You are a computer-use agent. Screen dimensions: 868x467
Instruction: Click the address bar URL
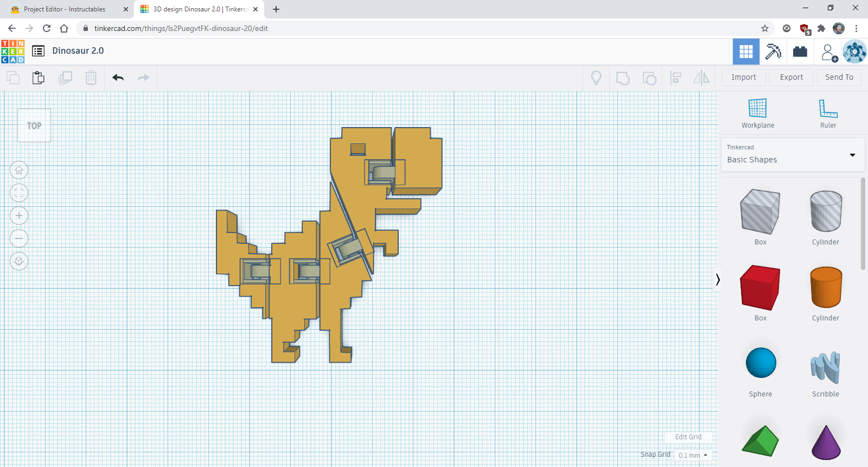181,28
